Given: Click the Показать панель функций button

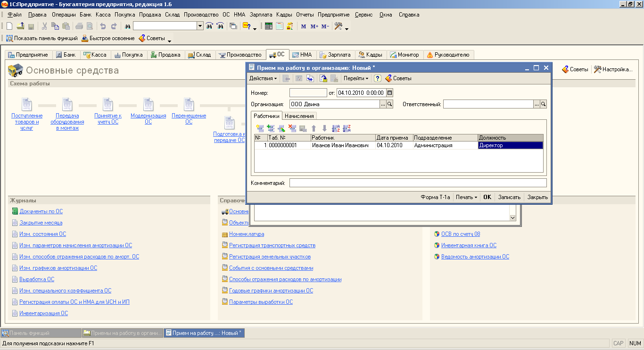Looking at the screenshot, I should [41, 38].
